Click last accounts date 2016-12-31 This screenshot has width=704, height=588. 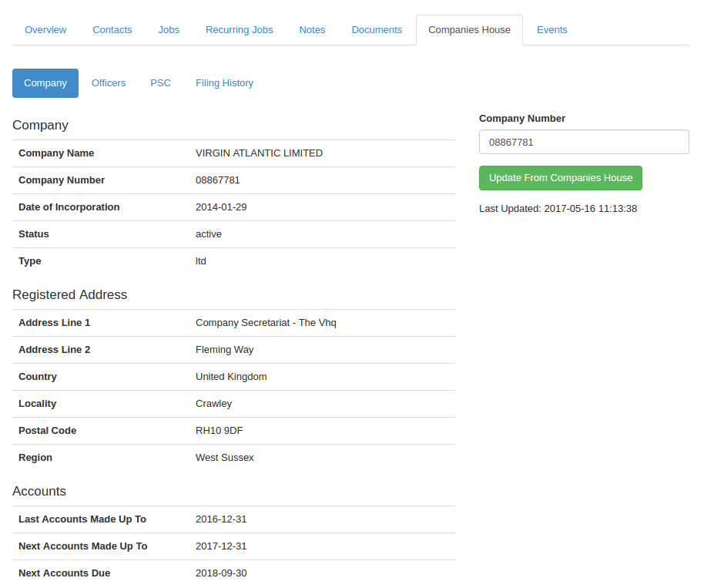pyautogui.click(x=221, y=519)
